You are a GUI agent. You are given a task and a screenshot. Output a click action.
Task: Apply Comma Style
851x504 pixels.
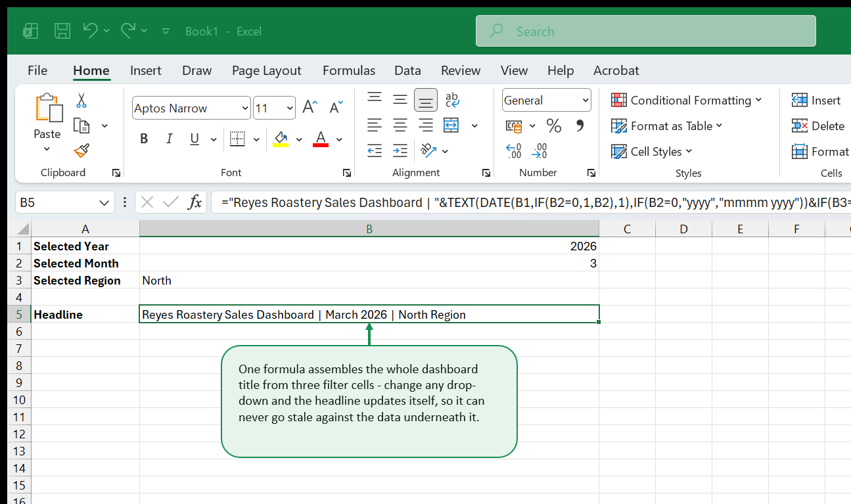point(580,125)
